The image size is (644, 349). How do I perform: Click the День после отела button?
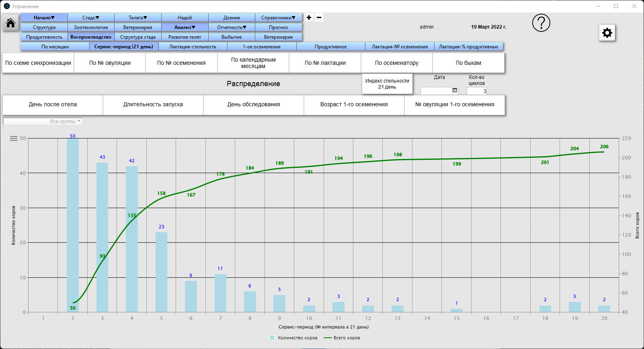(53, 105)
